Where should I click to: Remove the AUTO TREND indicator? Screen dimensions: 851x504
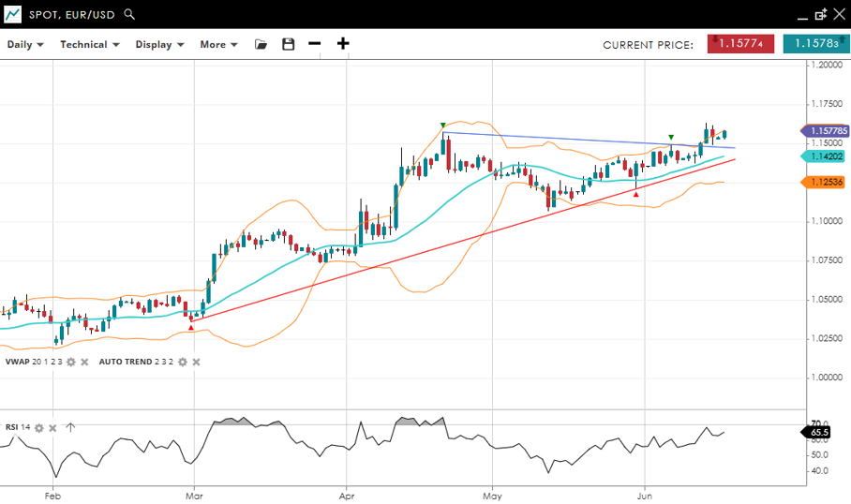point(197,362)
